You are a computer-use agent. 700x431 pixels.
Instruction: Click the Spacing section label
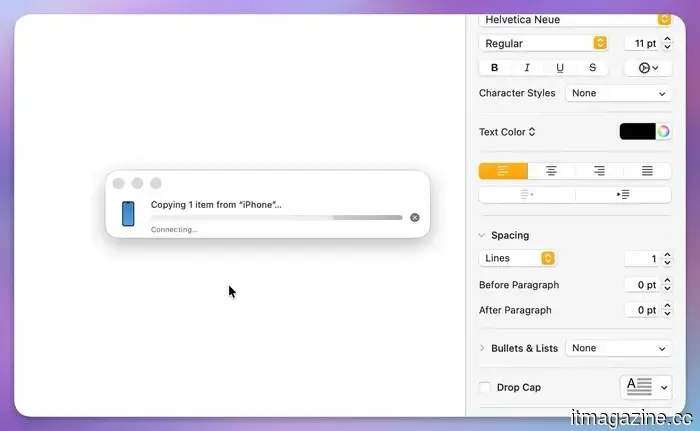tap(510, 235)
